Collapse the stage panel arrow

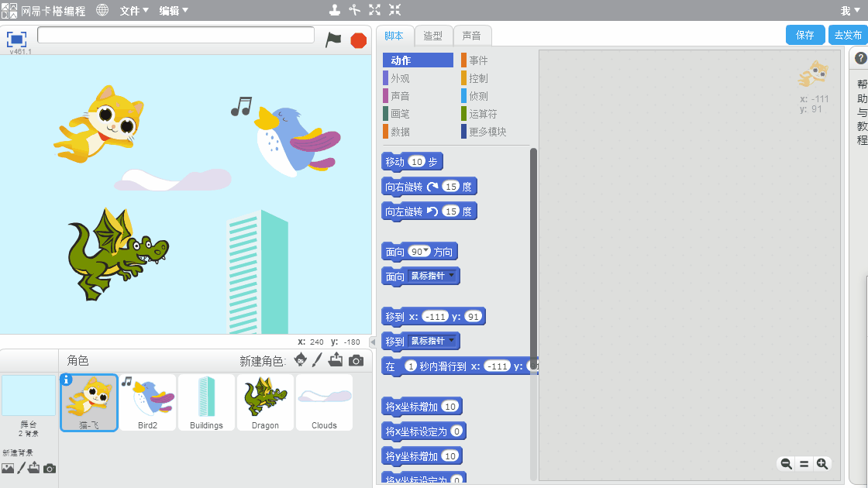[373, 342]
